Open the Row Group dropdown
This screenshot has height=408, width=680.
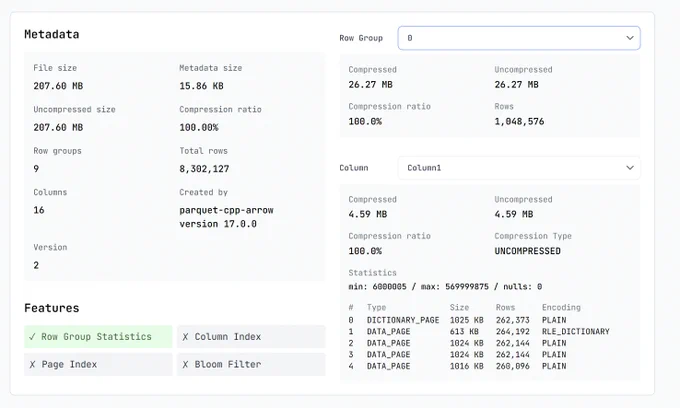tap(519, 38)
